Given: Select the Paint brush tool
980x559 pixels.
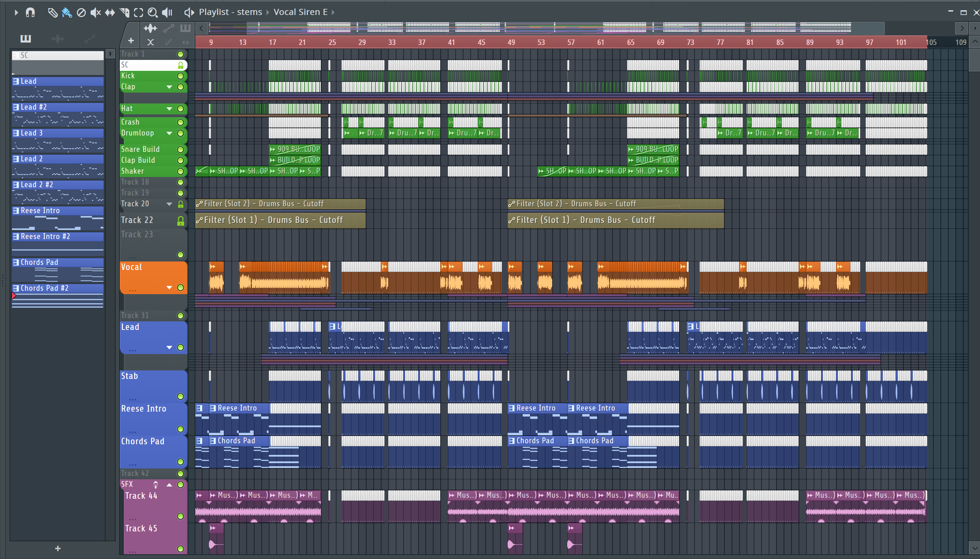Looking at the screenshot, I should click(67, 13).
